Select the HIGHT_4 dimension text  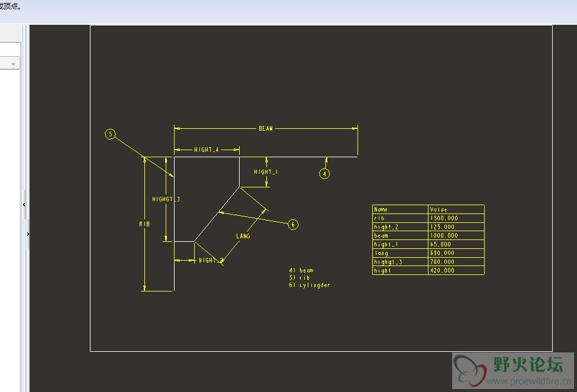[207, 150]
